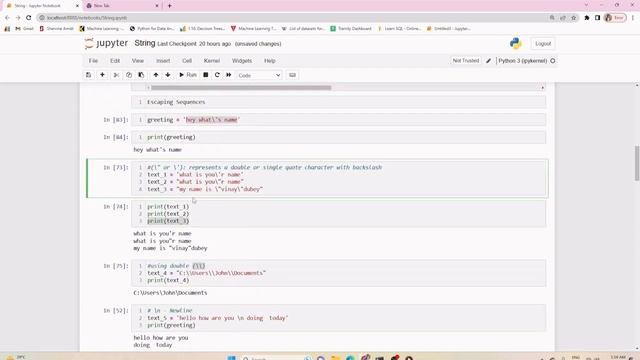Screen dimensions: 640x360
Task: Open the Widgets menu
Action: 242,61
